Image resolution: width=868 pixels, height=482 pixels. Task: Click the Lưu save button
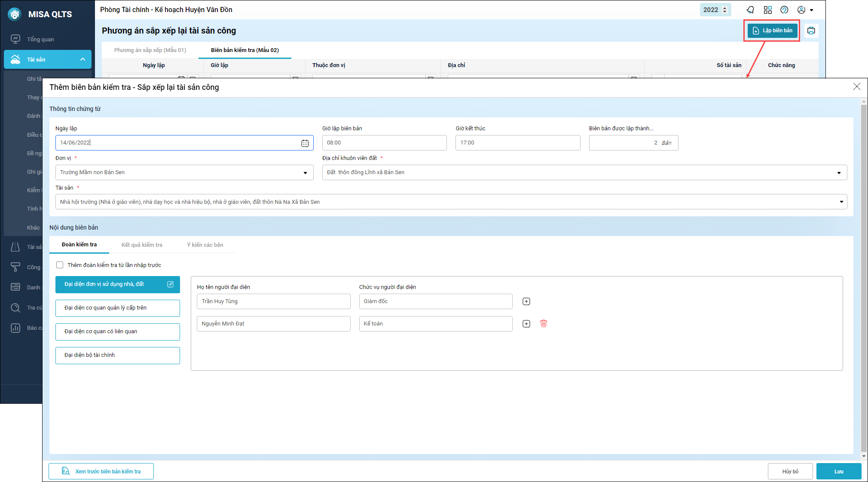(838, 472)
